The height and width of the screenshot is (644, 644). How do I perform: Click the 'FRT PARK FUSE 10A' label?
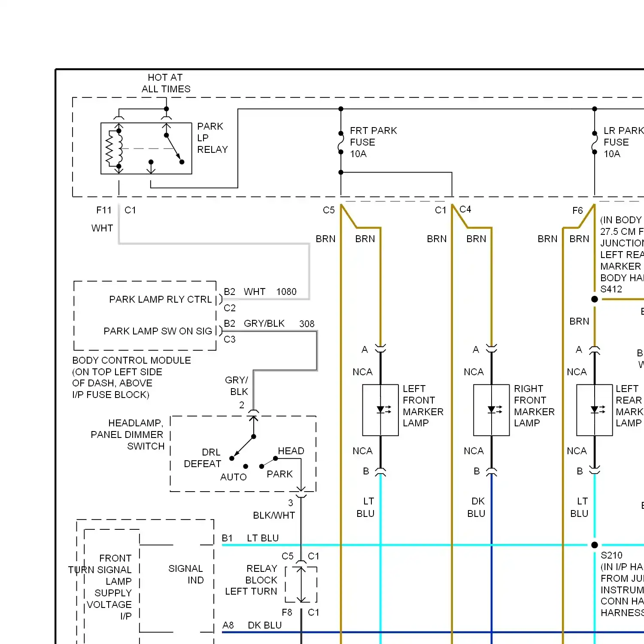(x=374, y=142)
